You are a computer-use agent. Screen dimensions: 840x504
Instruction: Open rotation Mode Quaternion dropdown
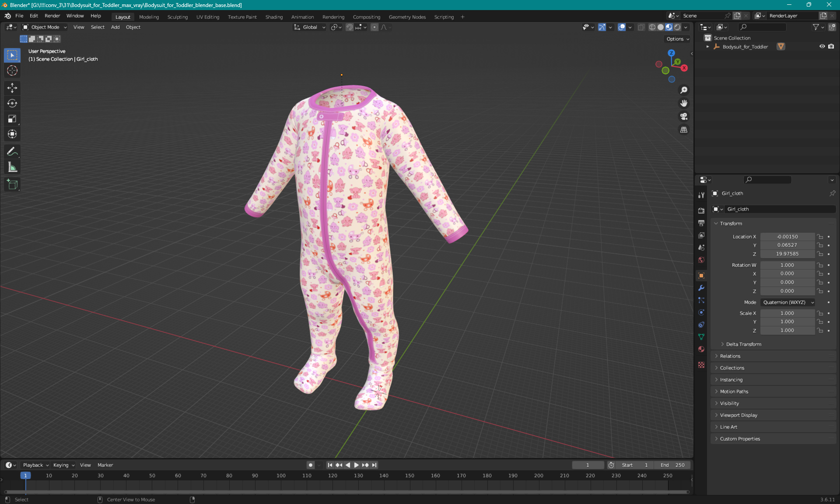788,302
